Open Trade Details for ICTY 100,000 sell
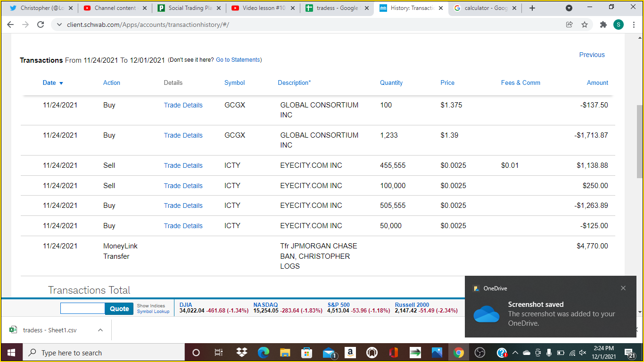The height and width of the screenshot is (362, 644). (183, 186)
